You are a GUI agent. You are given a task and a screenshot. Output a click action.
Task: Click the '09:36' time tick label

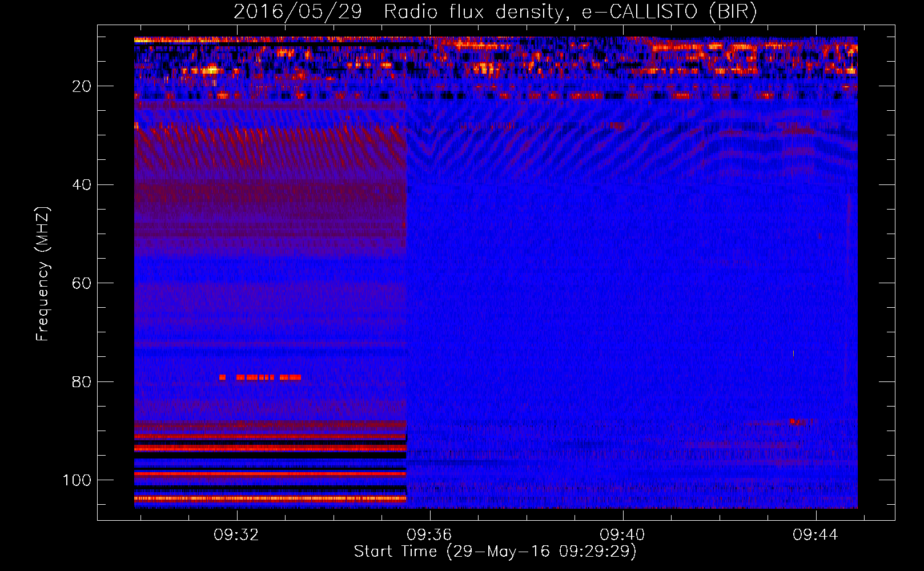coord(429,535)
